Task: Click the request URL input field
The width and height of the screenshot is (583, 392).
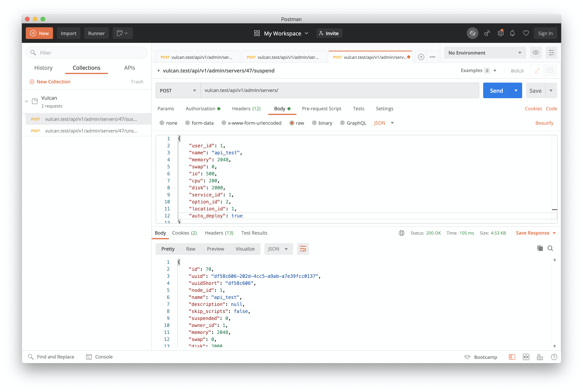Action: click(x=339, y=91)
